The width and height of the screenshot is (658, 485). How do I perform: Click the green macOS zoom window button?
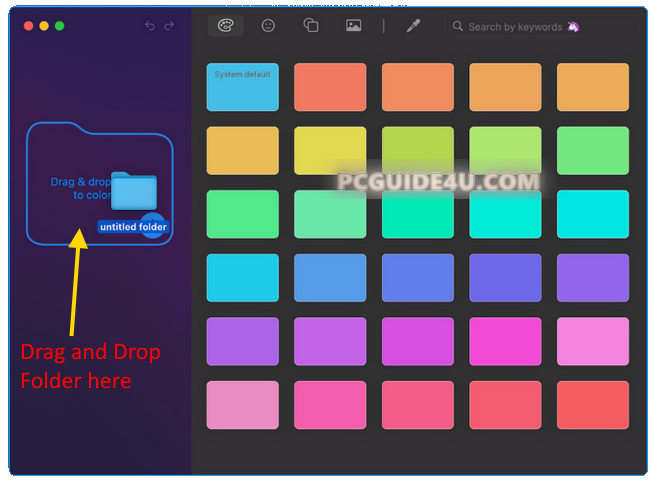click(x=60, y=26)
